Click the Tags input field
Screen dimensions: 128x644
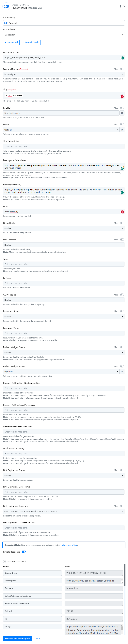(64, 264)
